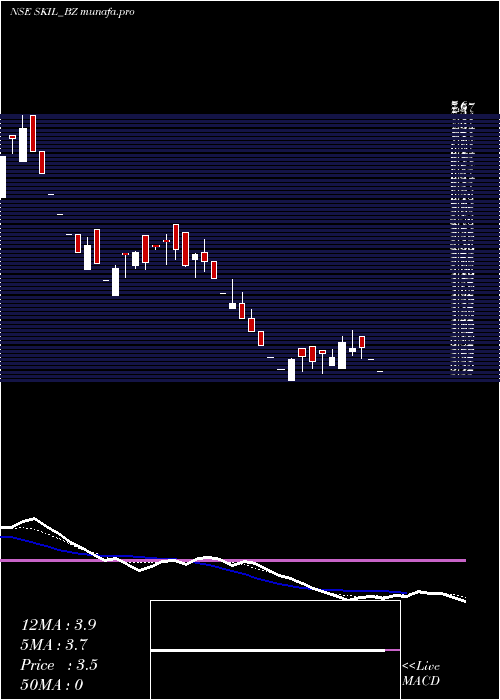Click the 50MA : 0 label

coord(52,684)
